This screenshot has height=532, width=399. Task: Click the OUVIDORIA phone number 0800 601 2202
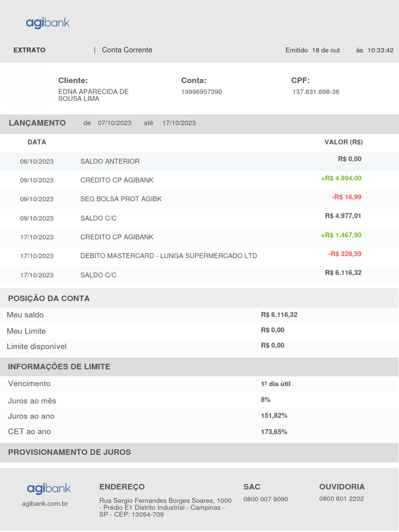click(x=342, y=499)
